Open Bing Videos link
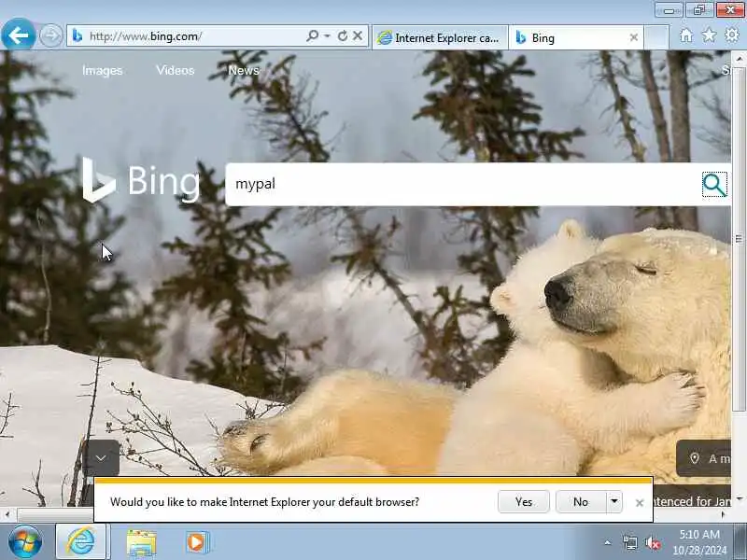Image resolution: width=747 pixels, height=560 pixels. click(176, 71)
